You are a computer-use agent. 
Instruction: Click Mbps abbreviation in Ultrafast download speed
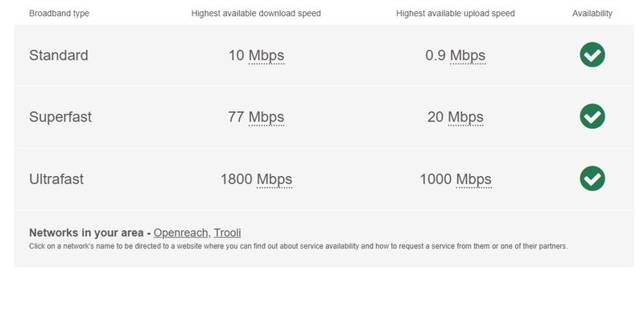tap(274, 179)
